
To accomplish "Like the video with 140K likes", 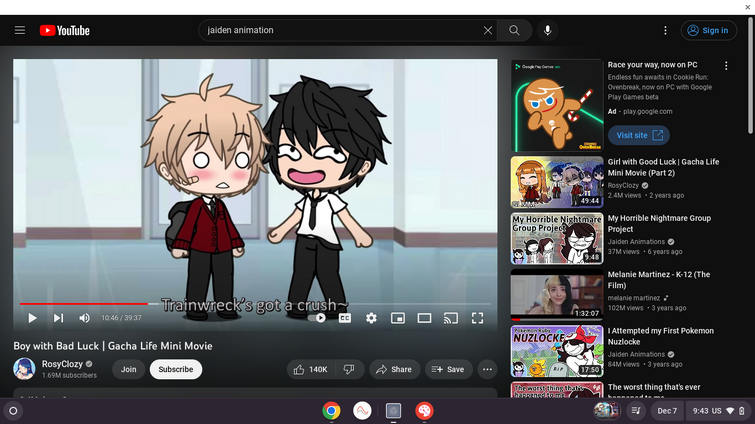I will pos(311,369).
